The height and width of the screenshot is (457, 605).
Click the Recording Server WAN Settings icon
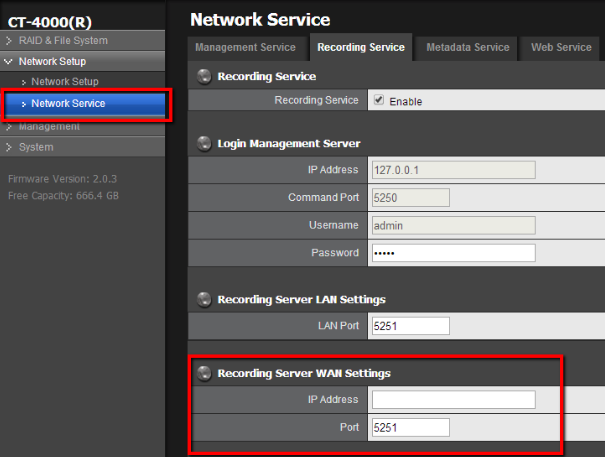click(204, 373)
